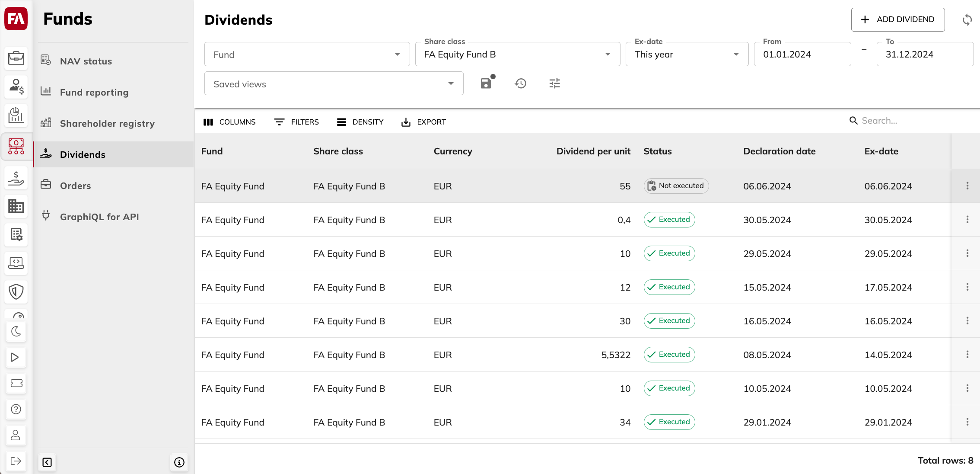Open GraphiQL for API page

(113, 217)
